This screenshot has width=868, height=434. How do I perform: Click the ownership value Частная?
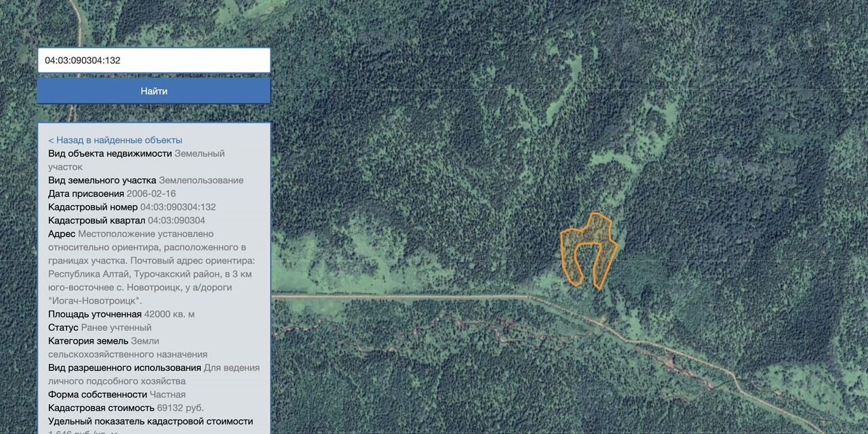pyautogui.click(x=167, y=395)
